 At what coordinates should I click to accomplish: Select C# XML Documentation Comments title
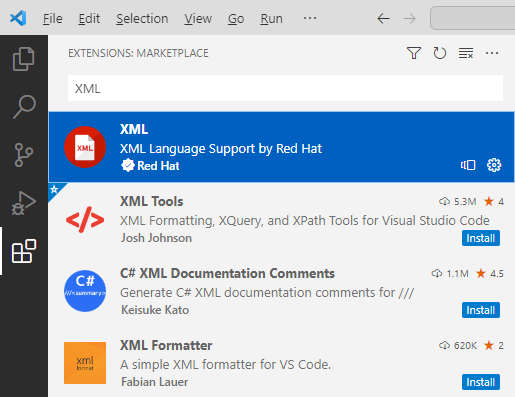[x=227, y=273]
